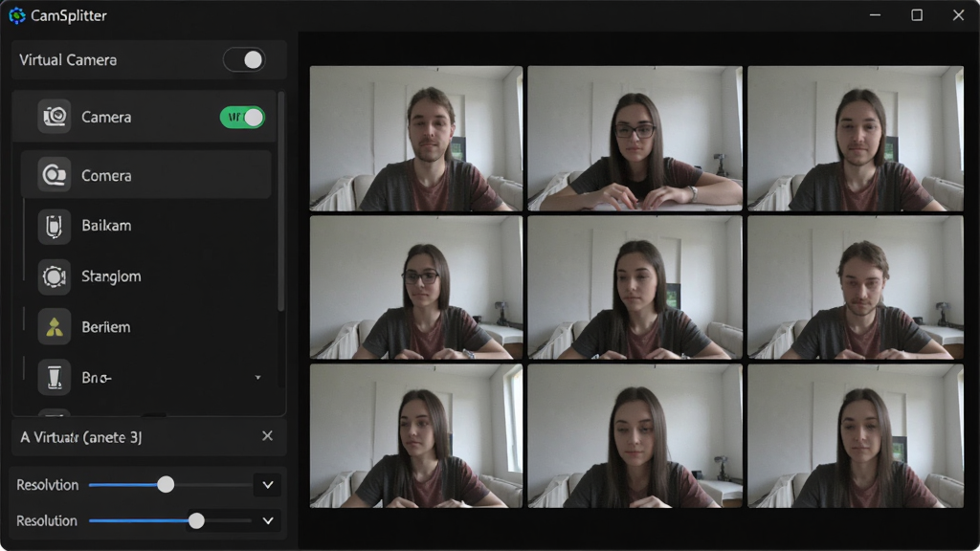Click the Bno- source icon
This screenshot has width=980, height=551.
coord(55,377)
